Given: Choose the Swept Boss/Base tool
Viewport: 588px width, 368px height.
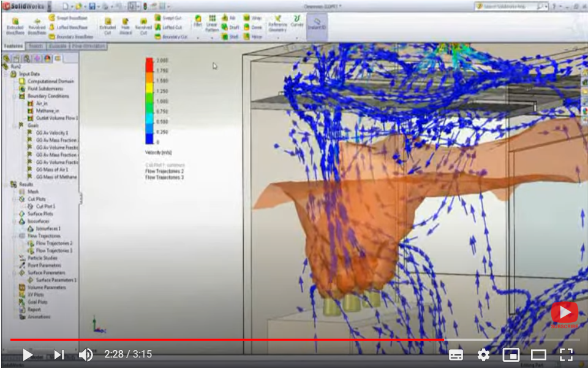Looking at the screenshot, I should point(68,18).
